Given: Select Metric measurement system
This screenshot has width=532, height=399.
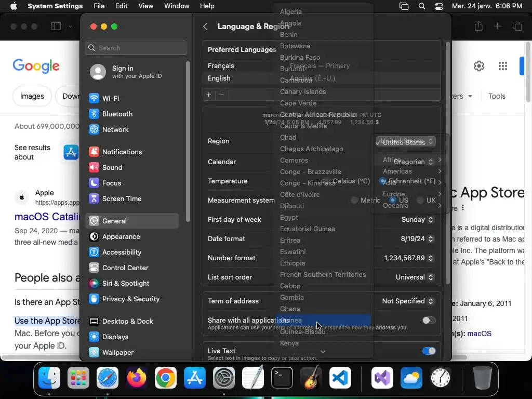Looking at the screenshot, I should (354, 200).
